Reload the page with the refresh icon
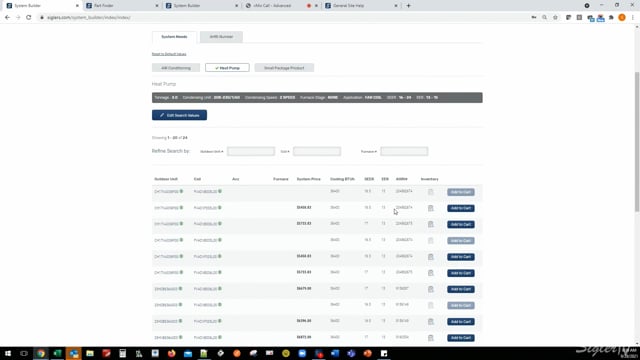Screen dimensions: 640x360 click(x=29, y=18)
